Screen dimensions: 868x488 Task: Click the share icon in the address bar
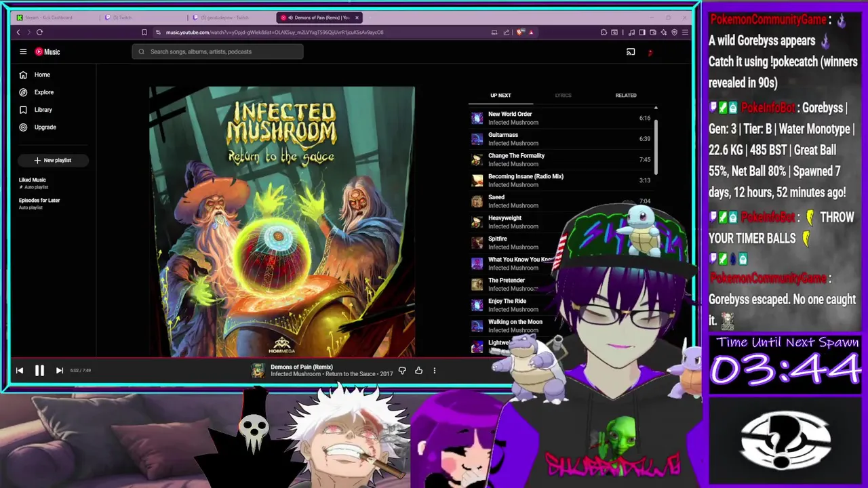point(506,32)
